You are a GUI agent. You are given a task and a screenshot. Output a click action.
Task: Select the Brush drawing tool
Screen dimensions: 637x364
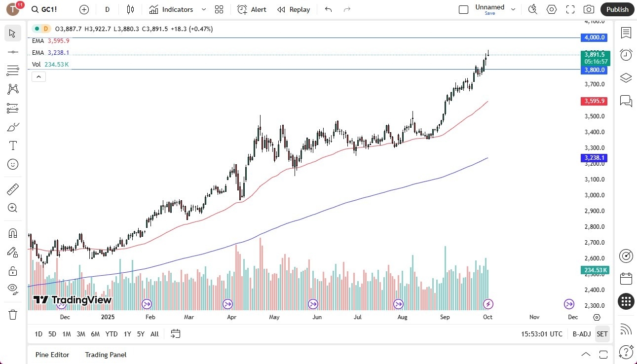point(13,127)
